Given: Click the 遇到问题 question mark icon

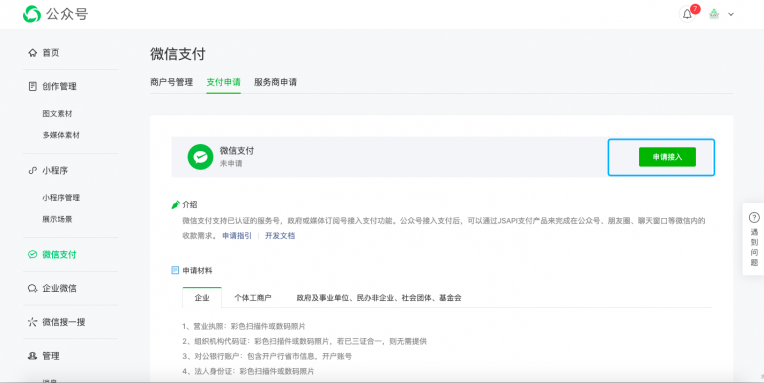Looking at the screenshot, I should click(x=754, y=217).
